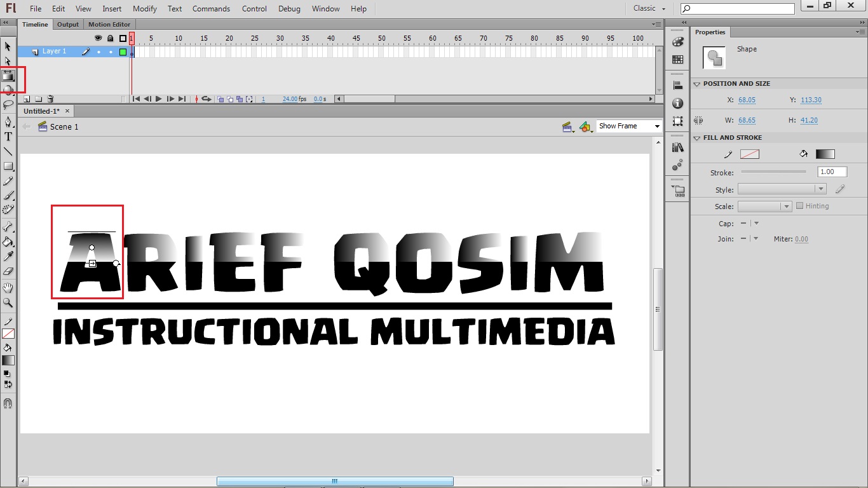Select the Pencil tool
Image resolution: width=868 pixels, height=488 pixels.
[8, 181]
